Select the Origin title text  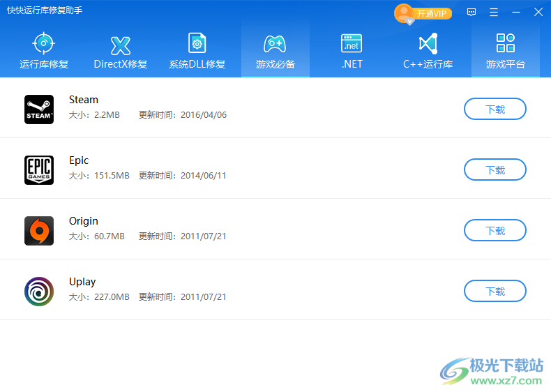(x=84, y=221)
